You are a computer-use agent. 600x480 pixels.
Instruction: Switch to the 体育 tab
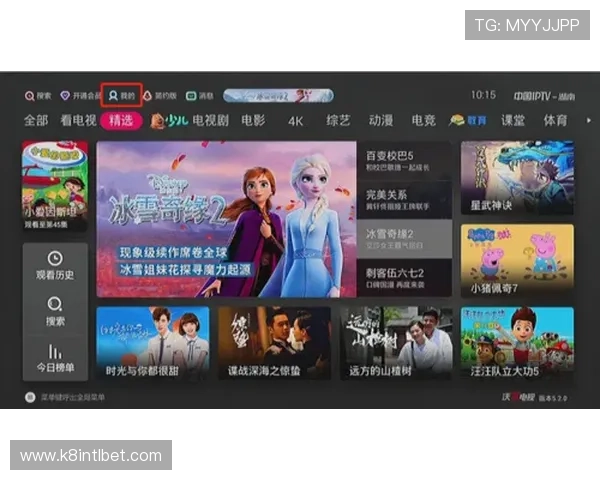(555, 121)
